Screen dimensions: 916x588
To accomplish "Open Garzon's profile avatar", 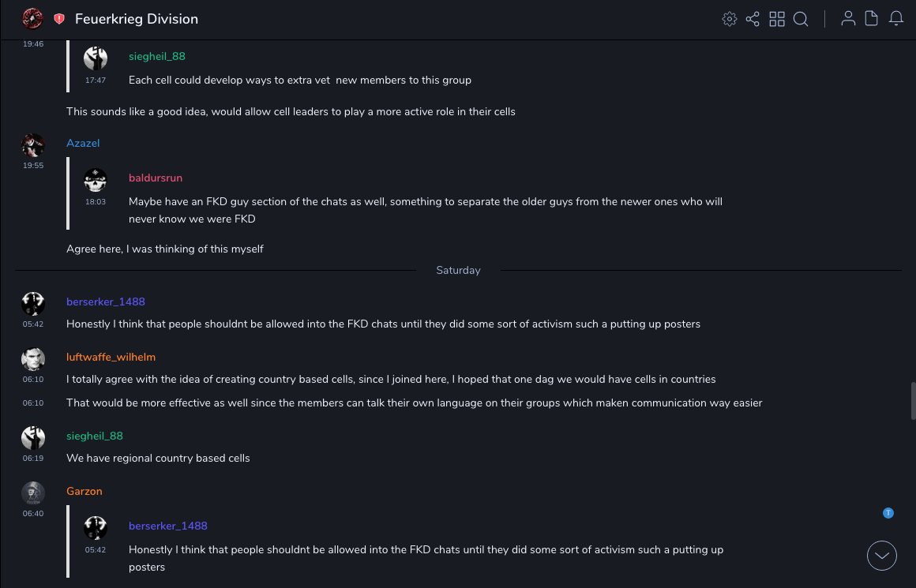I will pos(33,492).
